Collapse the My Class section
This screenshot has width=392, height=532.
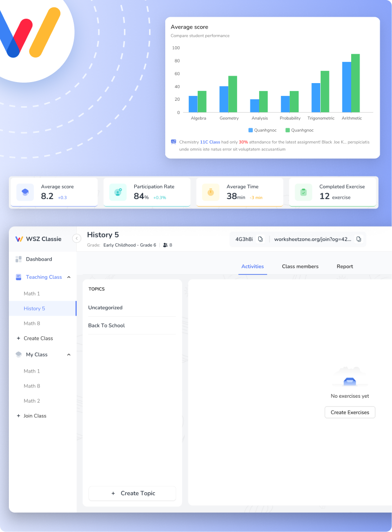tap(69, 355)
